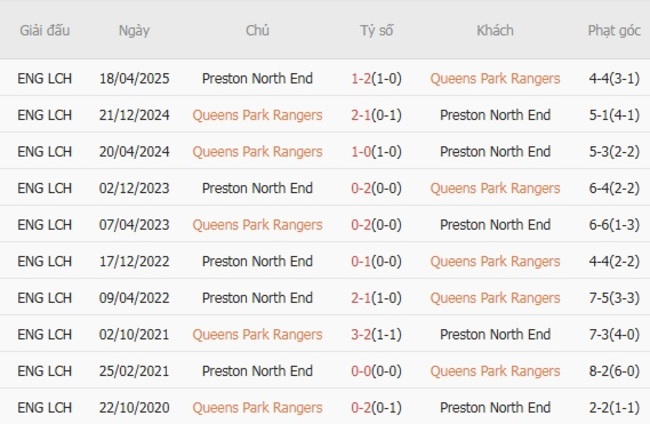This screenshot has width=650, height=424.
Task: Open Preston North End in 18/04/2025 match row
Action: point(257,78)
